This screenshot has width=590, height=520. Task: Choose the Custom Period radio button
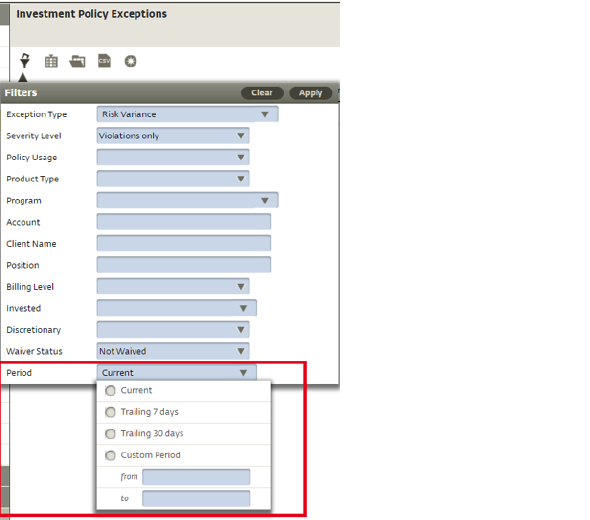[x=110, y=456]
